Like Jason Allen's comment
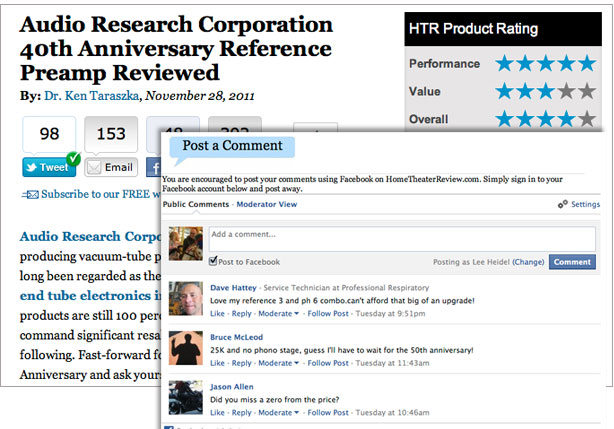 pyautogui.click(x=217, y=413)
